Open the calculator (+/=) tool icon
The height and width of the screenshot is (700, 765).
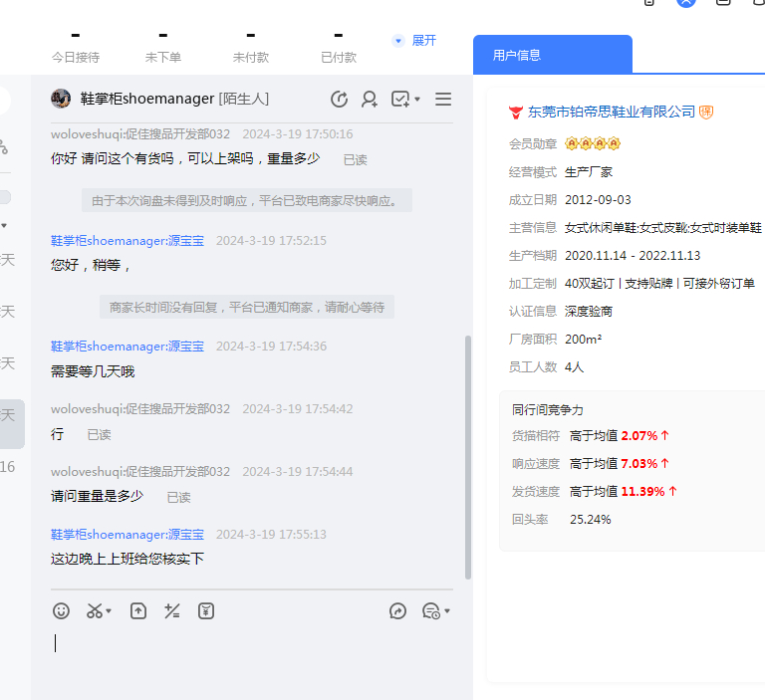pyautogui.click(x=172, y=610)
